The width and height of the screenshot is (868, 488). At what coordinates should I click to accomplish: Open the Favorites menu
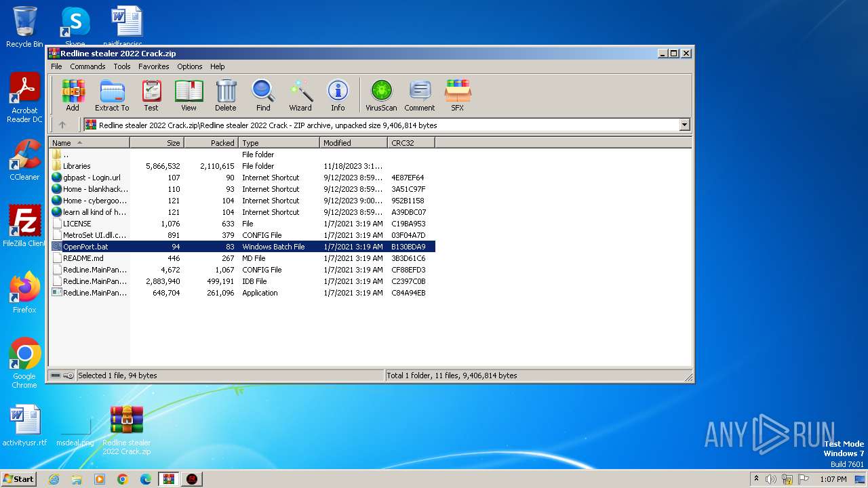[x=154, y=66]
